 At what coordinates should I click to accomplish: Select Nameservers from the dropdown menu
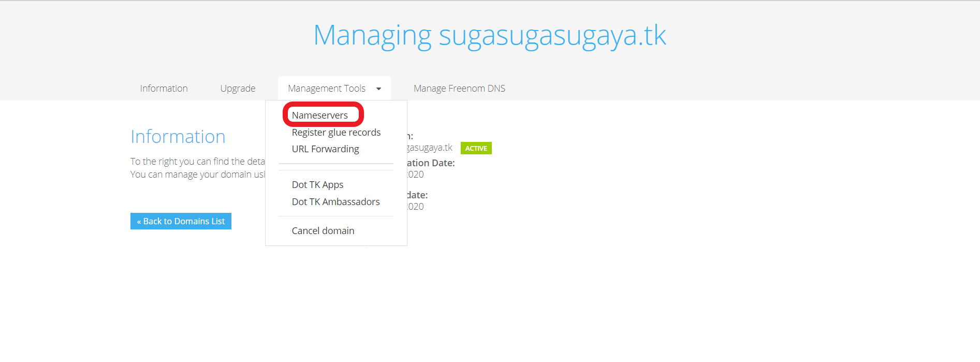click(x=320, y=115)
